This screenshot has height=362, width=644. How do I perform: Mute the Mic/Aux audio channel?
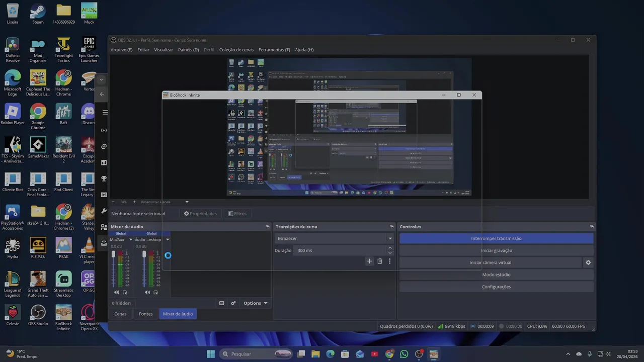116,292
